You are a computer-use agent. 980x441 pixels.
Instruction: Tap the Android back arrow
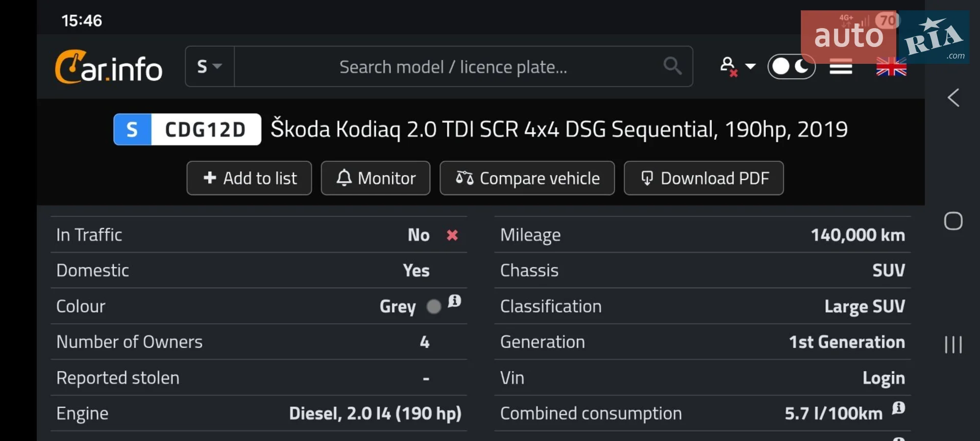pos(953,97)
